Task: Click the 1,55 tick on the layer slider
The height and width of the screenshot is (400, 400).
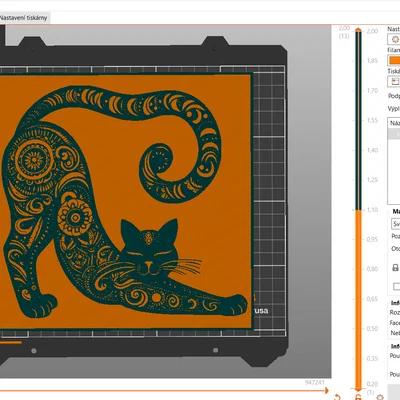Action: (372, 120)
